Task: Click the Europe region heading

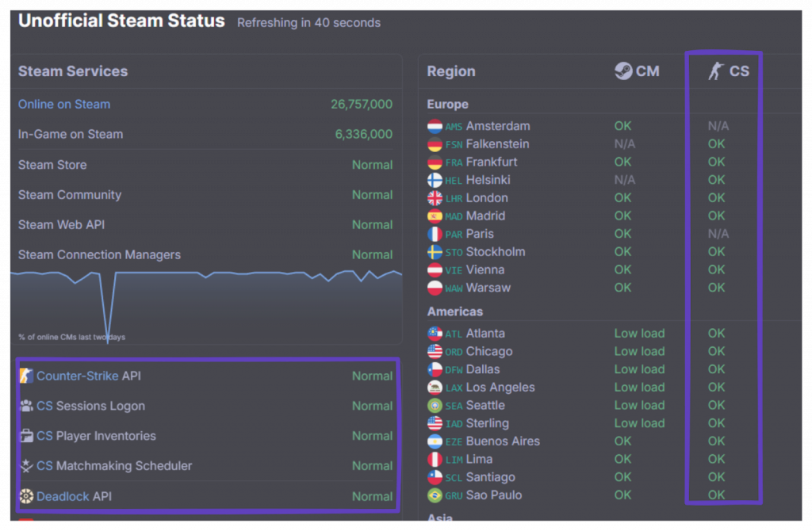Action: [447, 105]
